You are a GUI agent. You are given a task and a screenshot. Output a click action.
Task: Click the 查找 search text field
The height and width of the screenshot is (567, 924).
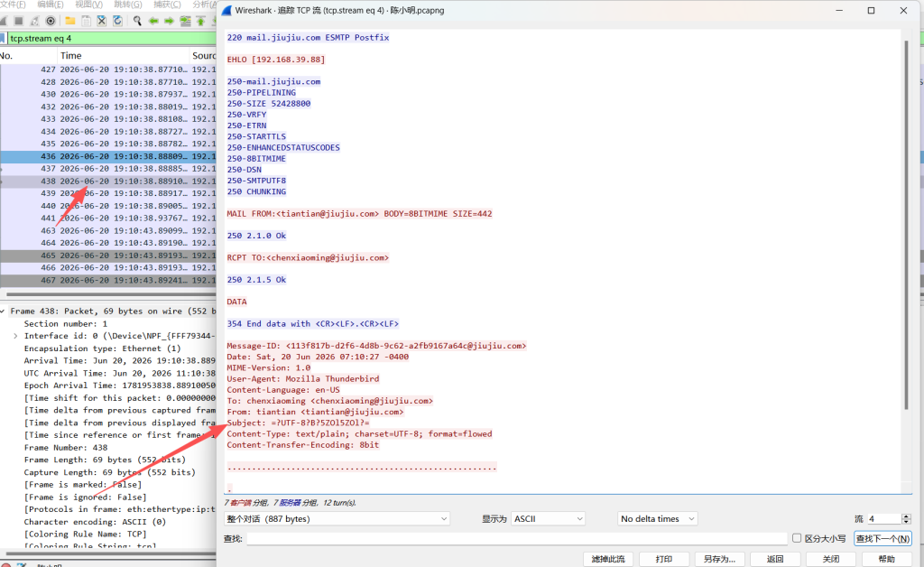pyautogui.click(x=517, y=538)
